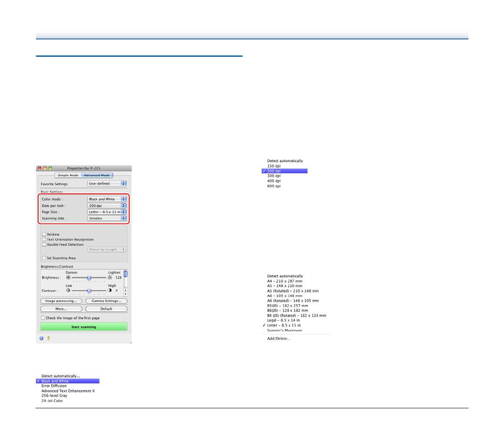Click the red close window button

[x=40, y=168]
